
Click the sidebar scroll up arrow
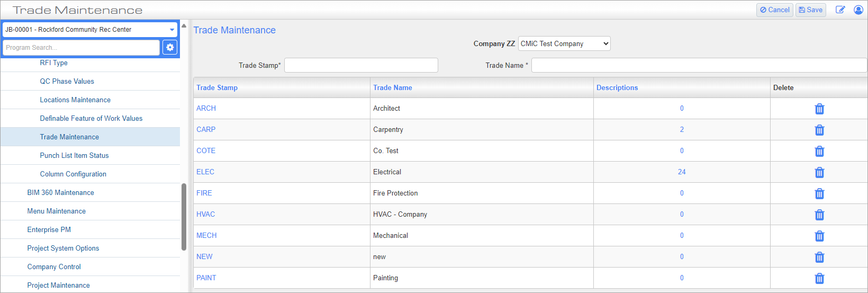coord(184,25)
